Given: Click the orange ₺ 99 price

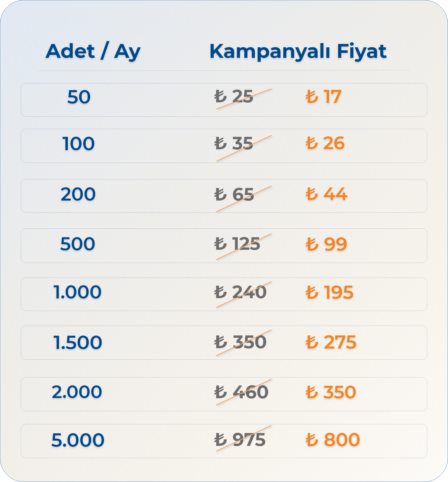Looking at the screenshot, I should (x=326, y=244).
